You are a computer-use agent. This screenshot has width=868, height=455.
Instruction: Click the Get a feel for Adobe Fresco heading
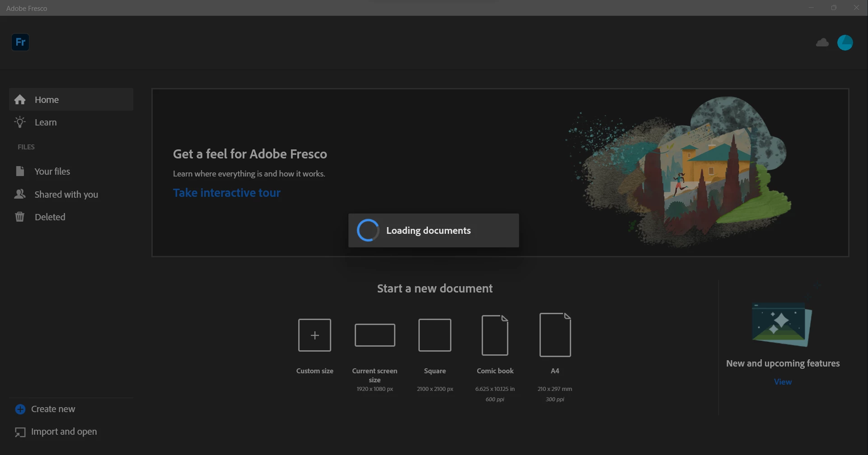tap(250, 154)
